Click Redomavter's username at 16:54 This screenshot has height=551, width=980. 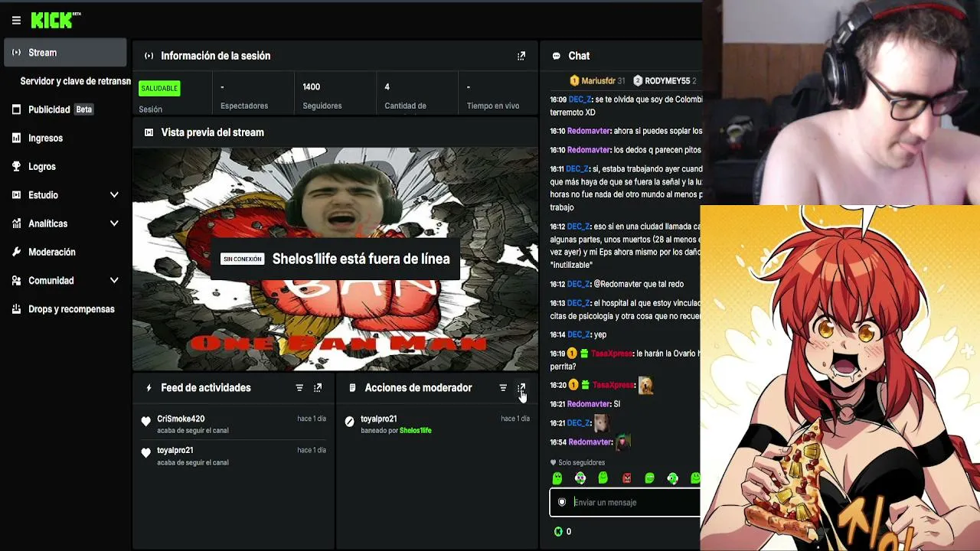coord(590,442)
